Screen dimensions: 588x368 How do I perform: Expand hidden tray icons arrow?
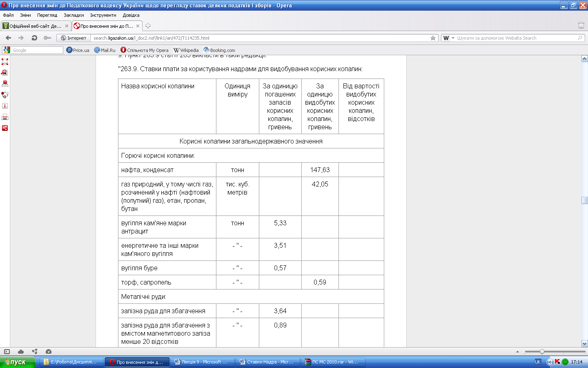tap(550, 362)
